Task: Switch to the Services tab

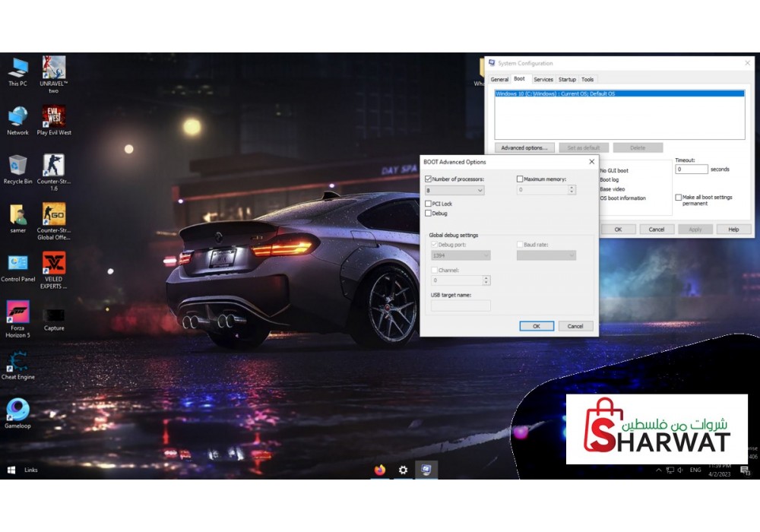Action: (x=543, y=79)
